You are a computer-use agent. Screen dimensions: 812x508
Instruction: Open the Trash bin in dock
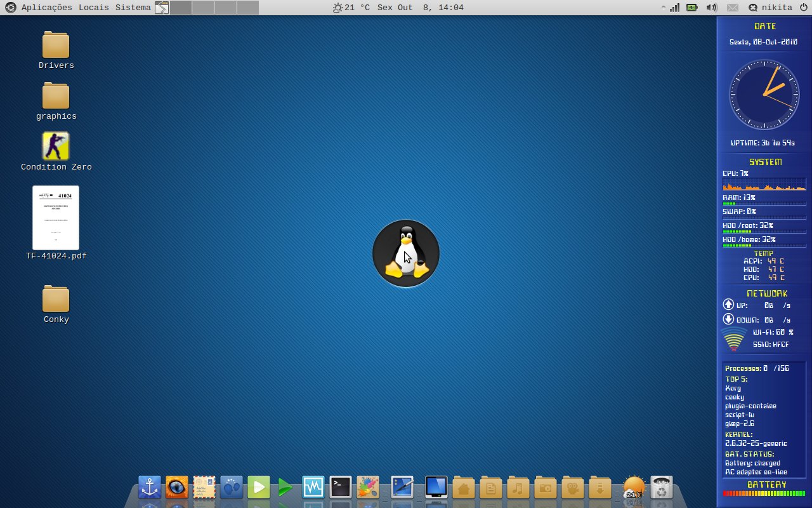(662, 488)
